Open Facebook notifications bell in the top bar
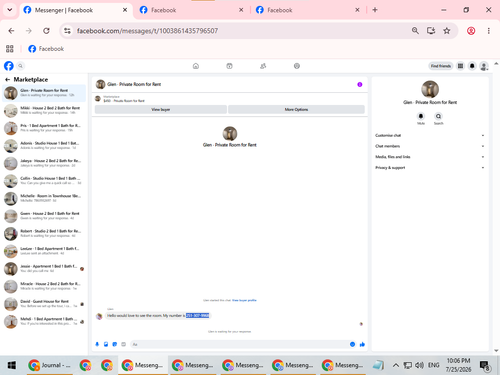The image size is (500, 375). 472,66
